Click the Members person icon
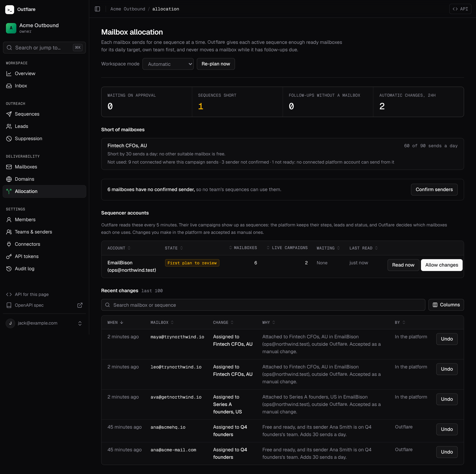This screenshot has height=474, width=476. point(9,220)
